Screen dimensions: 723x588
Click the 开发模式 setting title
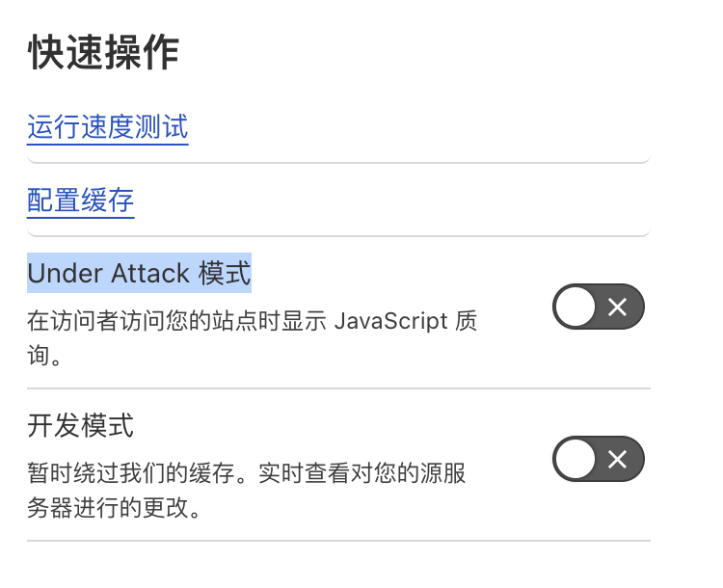click(80, 425)
